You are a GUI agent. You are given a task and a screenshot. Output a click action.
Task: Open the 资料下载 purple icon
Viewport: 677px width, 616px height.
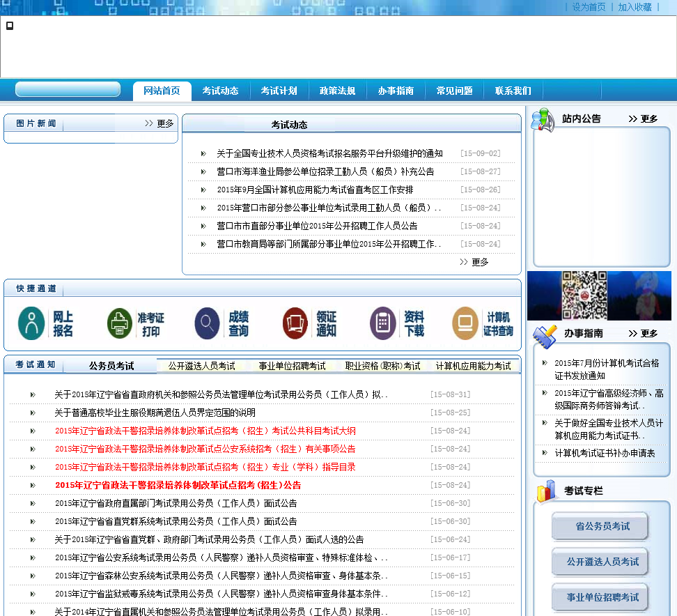pos(383,323)
